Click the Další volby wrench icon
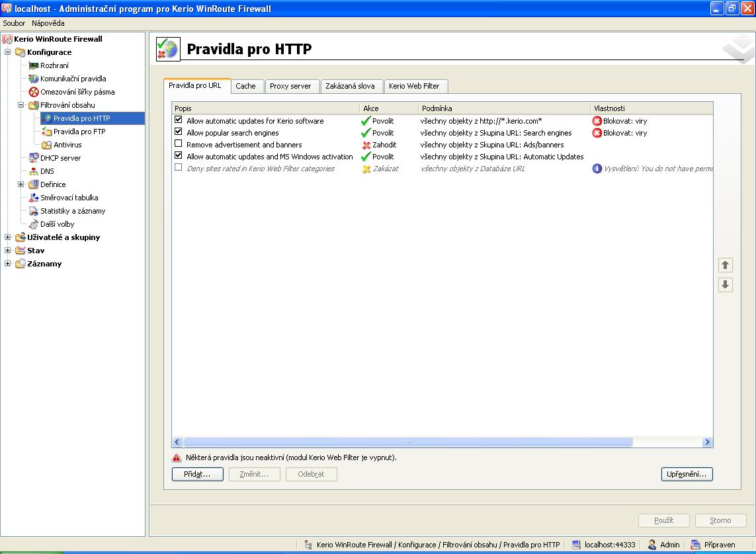This screenshot has height=554, width=756. tap(33, 224)
